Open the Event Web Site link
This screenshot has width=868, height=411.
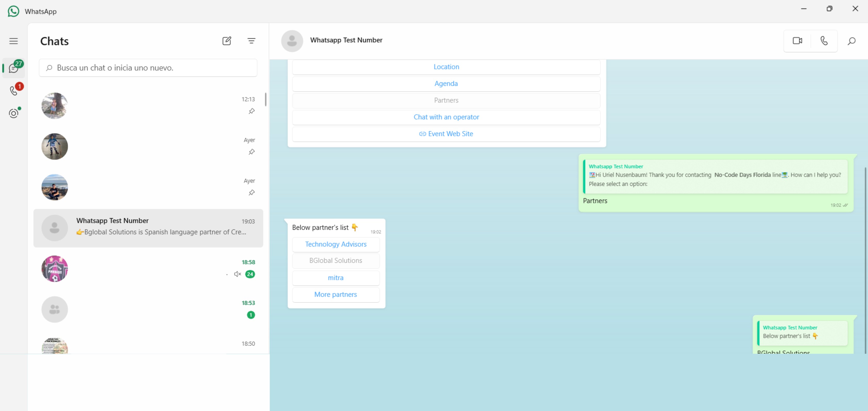coord(446,134)
